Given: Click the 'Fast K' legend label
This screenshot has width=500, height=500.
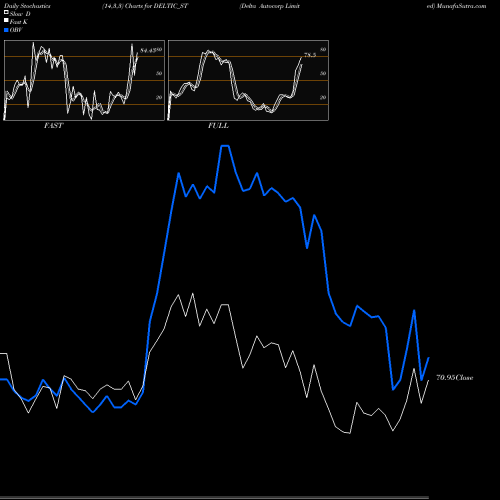Looking at the screenshot, I should pos(19,22).
